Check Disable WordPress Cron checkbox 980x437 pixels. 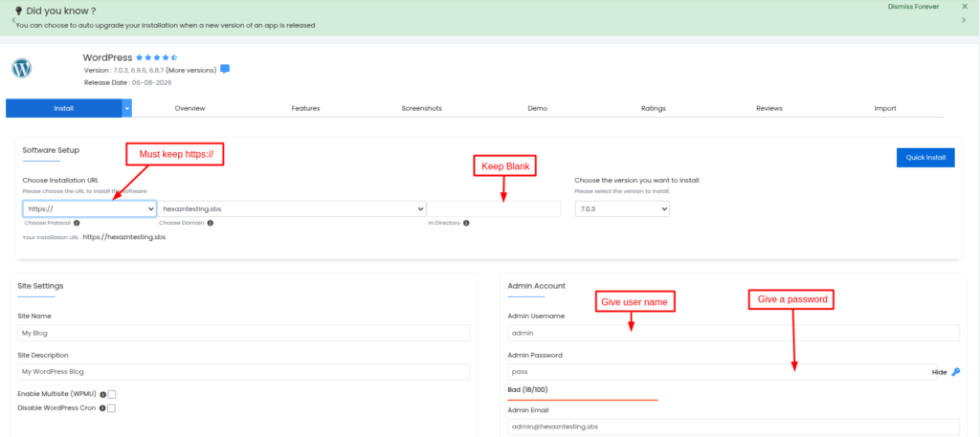click(112, 408)
